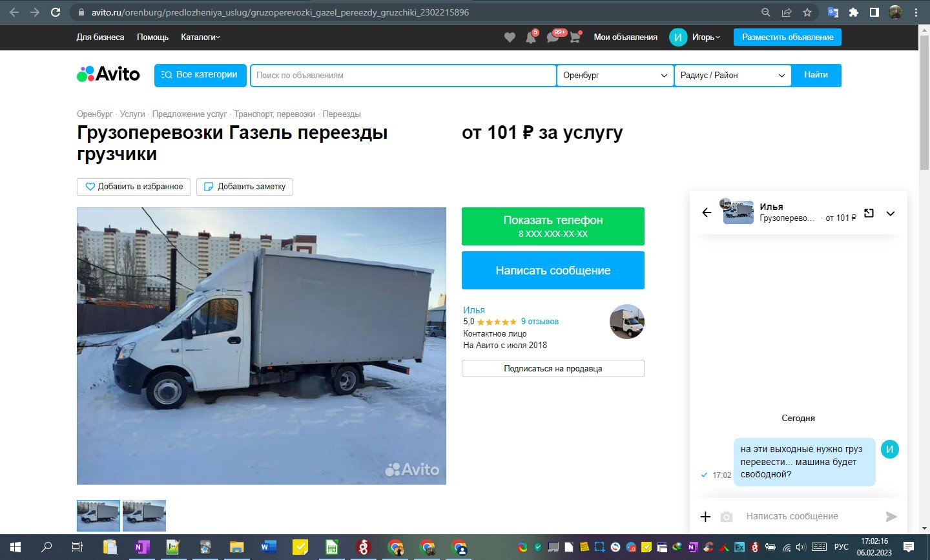The height and width of the screenshot is (560, 930).
Task: Send message with paper plane icon
Action: pos(891,516)
